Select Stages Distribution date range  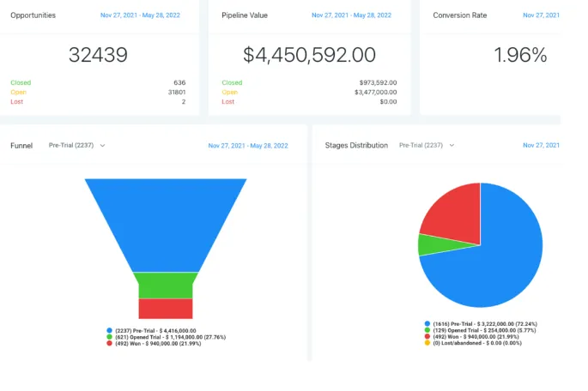[541, 145]
